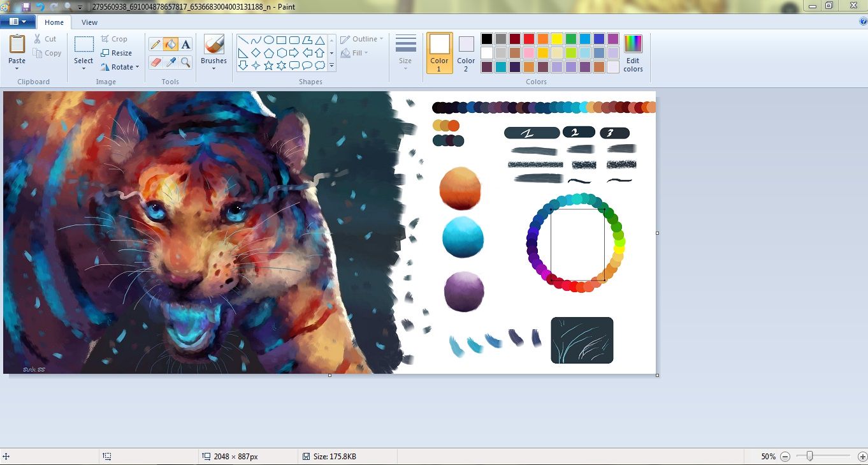Activate the Color 2 swatch button
The image size is (868, 465).
point(466,52)
